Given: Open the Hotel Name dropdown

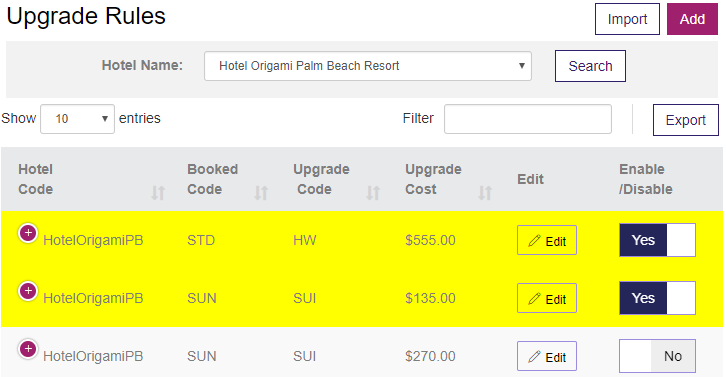Looking at the screenshot, I should pos(368,66).
